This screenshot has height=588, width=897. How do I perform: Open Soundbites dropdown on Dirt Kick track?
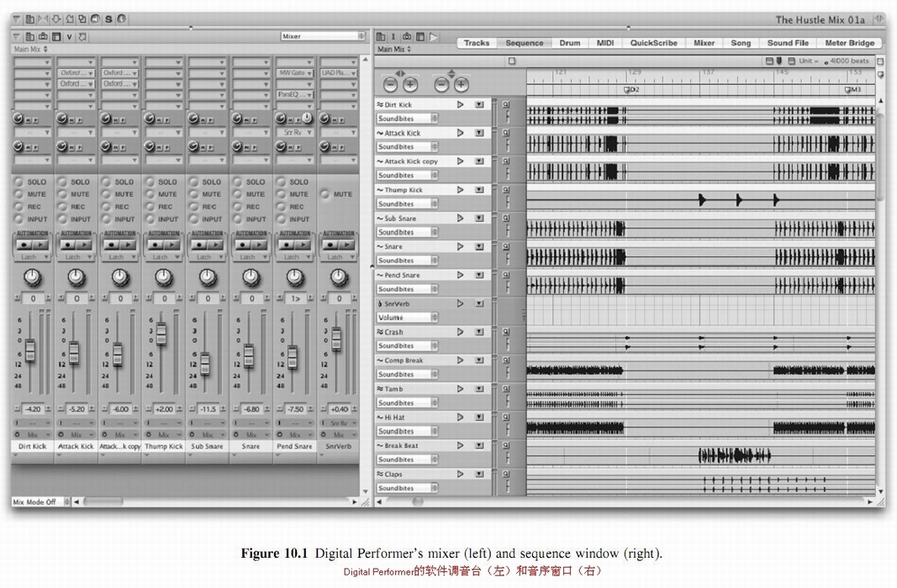[x=408, y=118]
